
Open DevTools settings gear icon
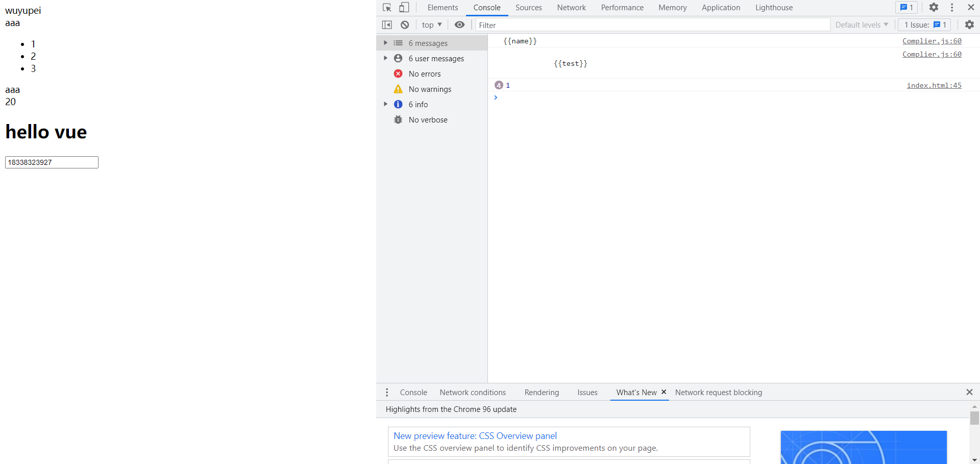pos(934,8)
